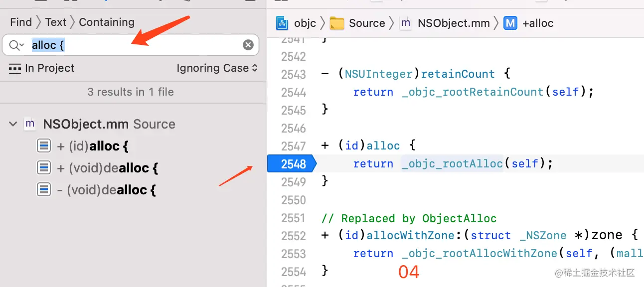Toggle the breakpoint on line 2548

click(x=292, y=164)
